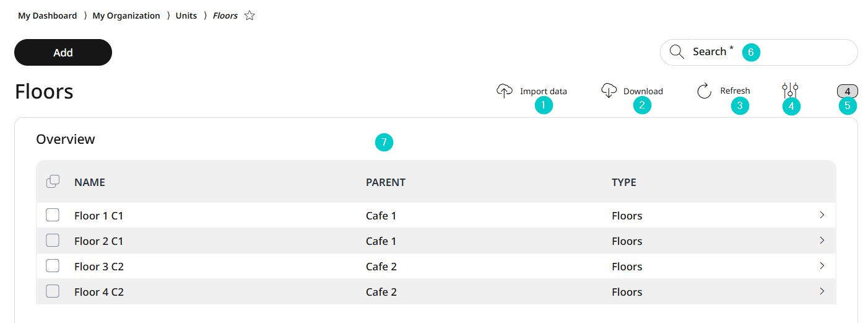The image size is (868, 323).
Task: Click the record count badge showing 4
Action: click(x=847, y=91)
